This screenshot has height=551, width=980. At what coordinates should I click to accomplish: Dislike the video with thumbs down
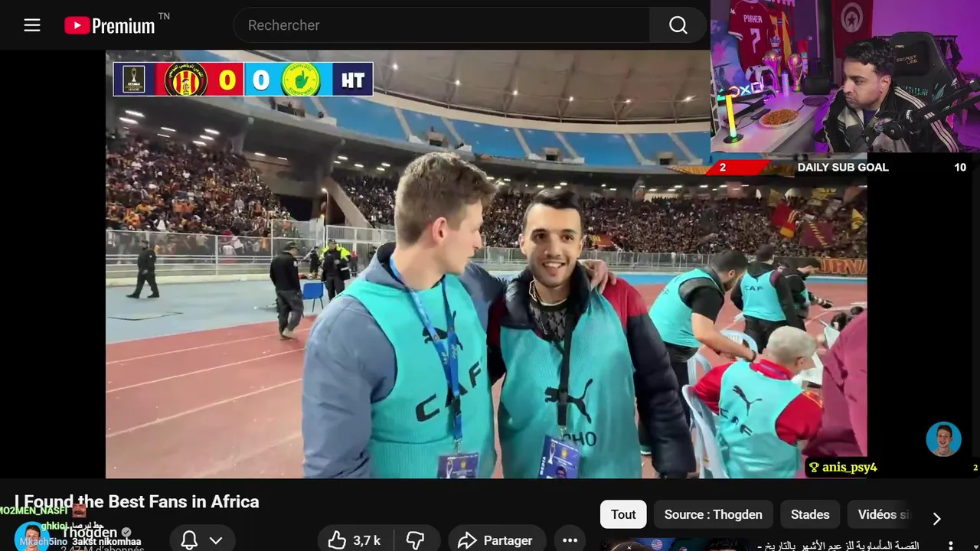(416, 540)
